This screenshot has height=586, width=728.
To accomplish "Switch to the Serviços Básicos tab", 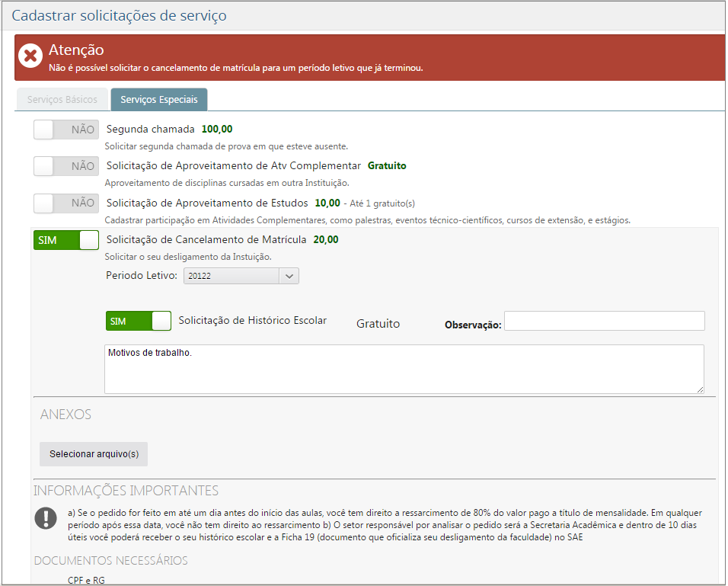I will pos(62,99).
